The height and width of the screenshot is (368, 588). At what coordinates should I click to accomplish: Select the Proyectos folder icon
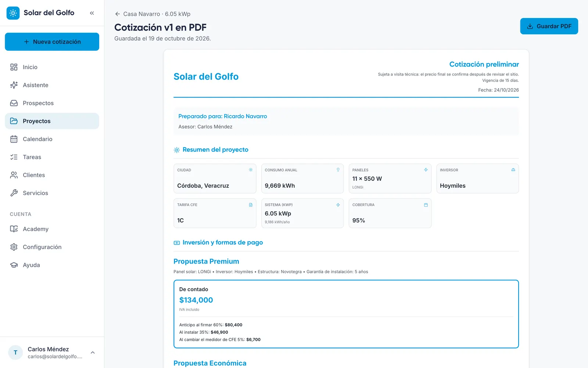pos(14,121)
